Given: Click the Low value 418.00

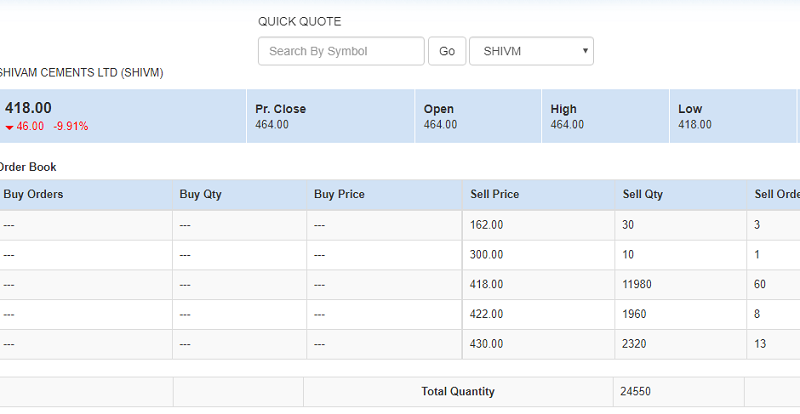Looking at the screenshot, I should pyautogui.click(x=695, y=125).
